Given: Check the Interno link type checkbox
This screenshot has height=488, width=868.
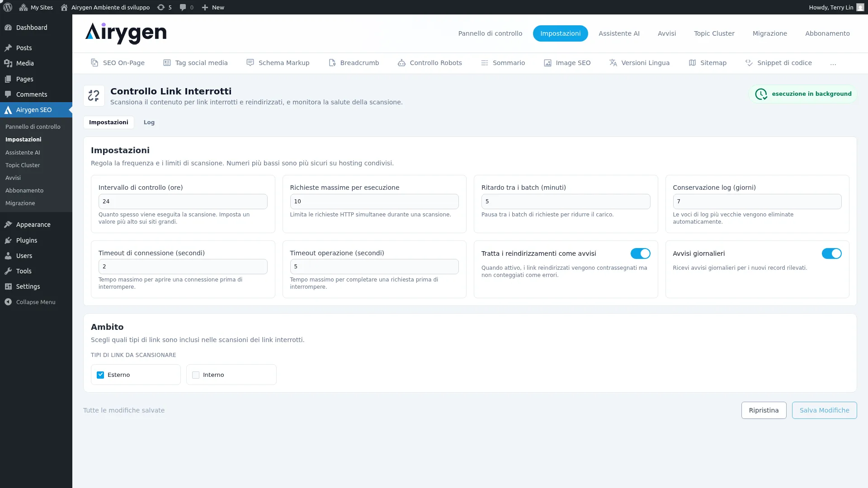Looking at the screenshot, I should pos(196,375).
